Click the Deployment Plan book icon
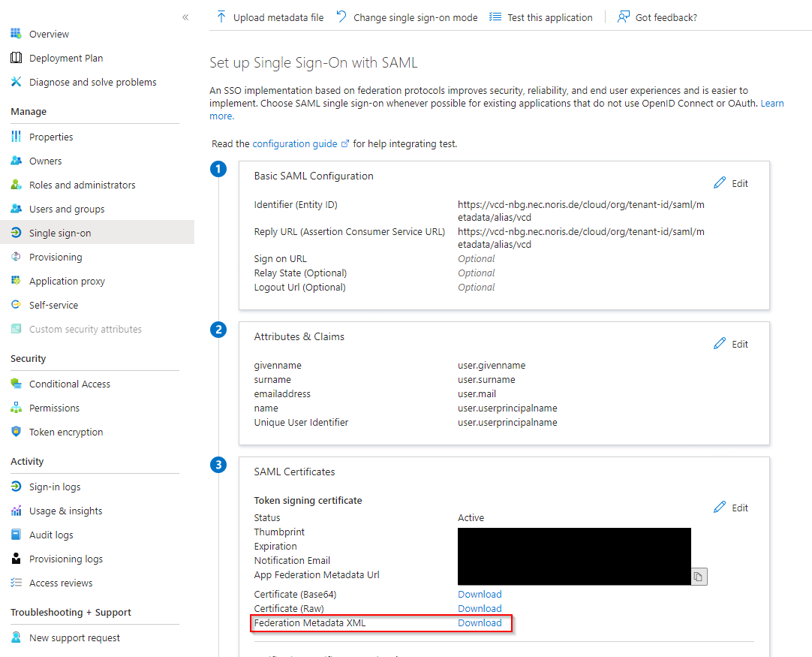This screenshot has height=657, width=812. click(x=16, y=58)
